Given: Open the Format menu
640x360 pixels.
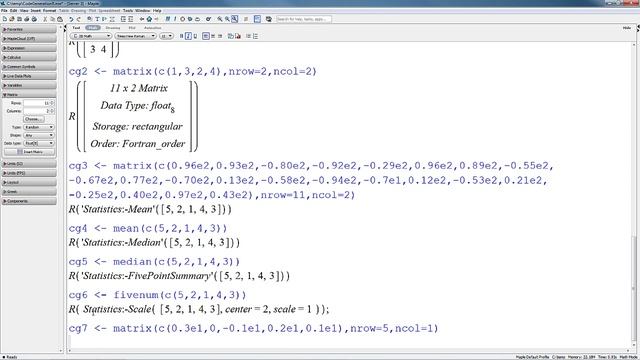Looking at the screenshot, I should (49, 11).
